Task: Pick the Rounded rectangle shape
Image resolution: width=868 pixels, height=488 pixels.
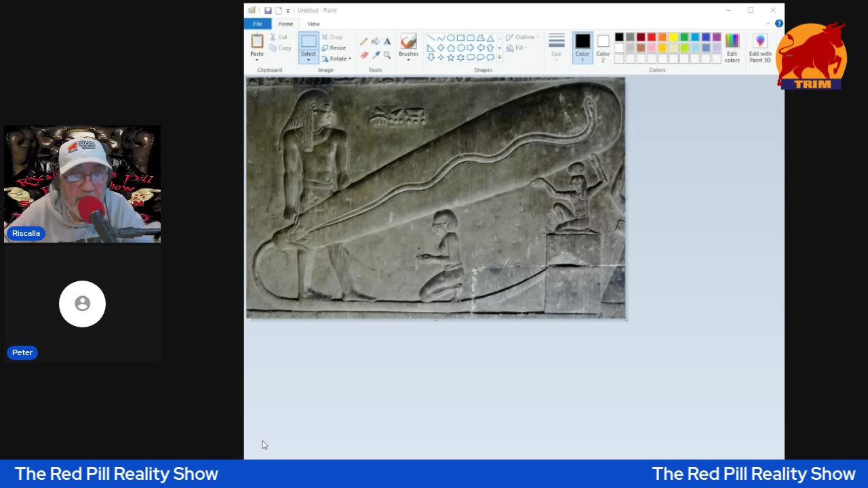Action: [x=471, y=38]
